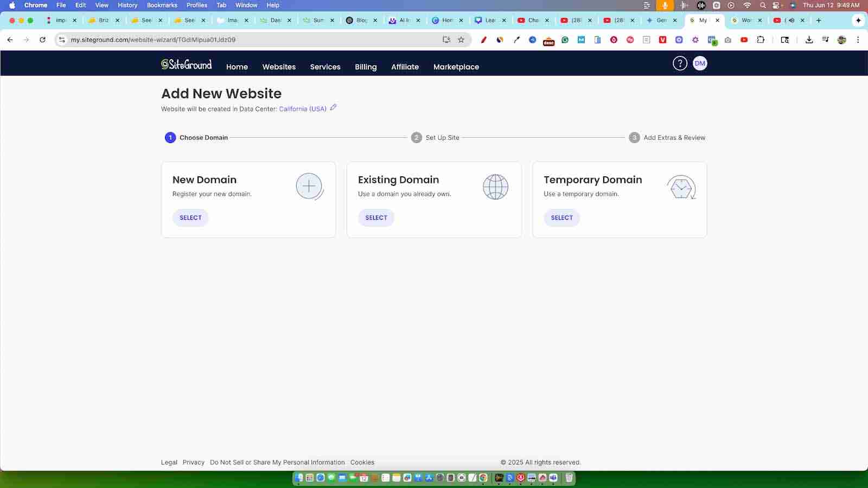Go to the Billing section
868x488 pixels.
pos(366,67)
